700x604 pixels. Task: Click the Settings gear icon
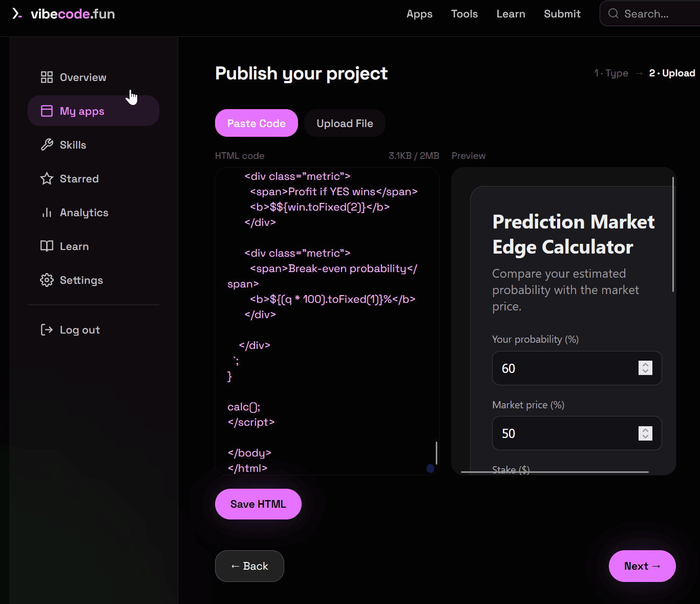(x=47, y=280)
